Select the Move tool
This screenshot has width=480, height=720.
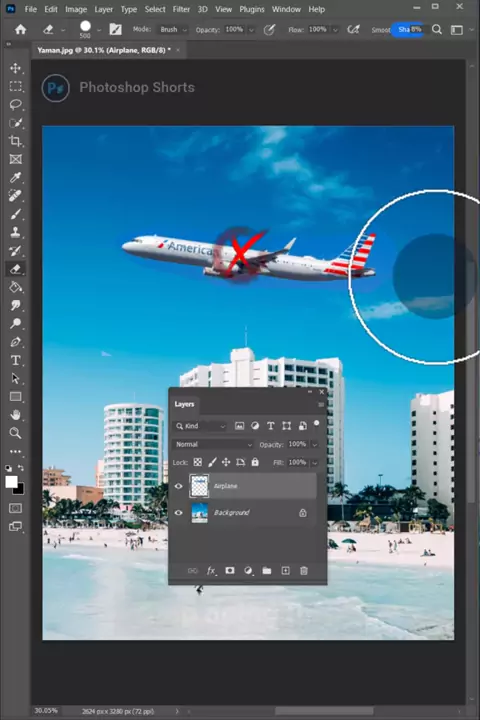click(16, 68)
